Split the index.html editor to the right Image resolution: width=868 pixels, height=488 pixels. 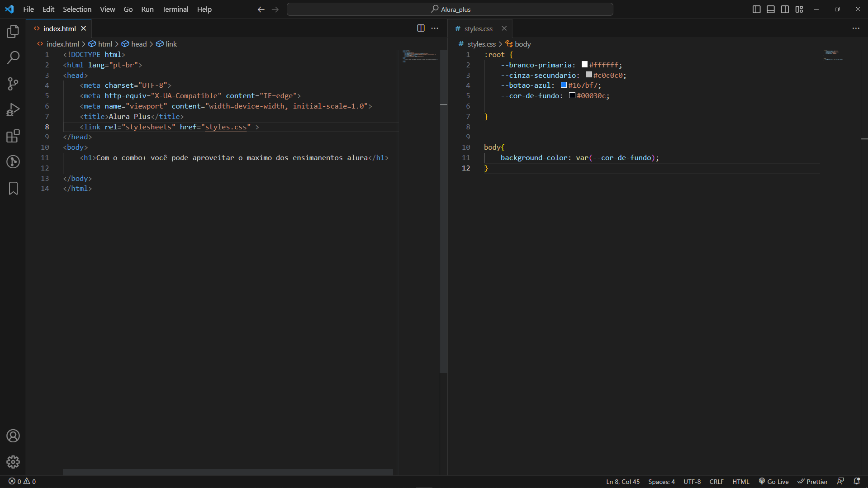(x=421, y=28)
